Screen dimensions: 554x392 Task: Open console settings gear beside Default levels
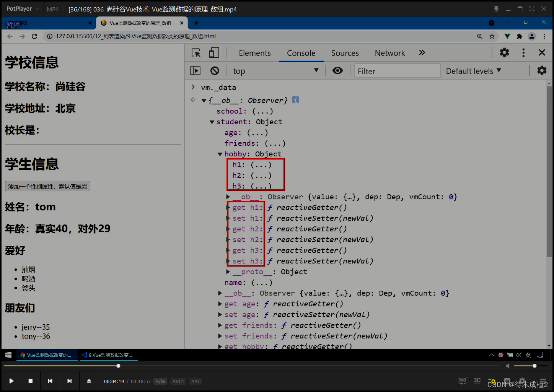tap(542, 70)
